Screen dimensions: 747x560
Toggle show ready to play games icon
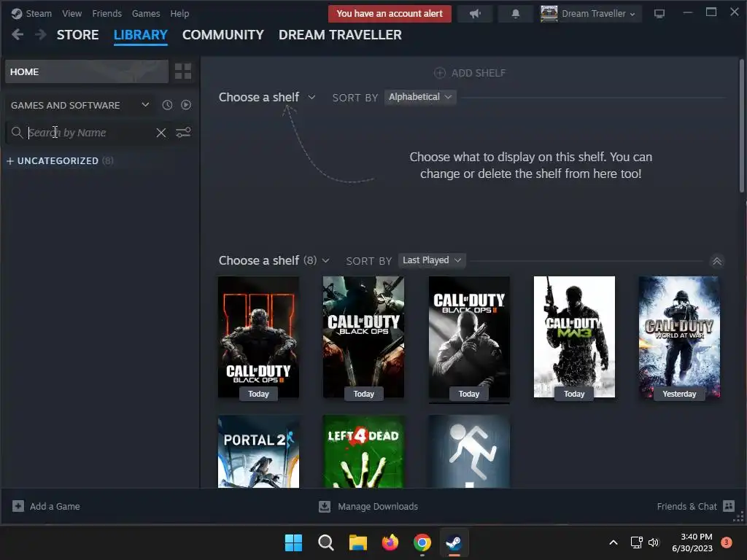click(x=186, y=105)
